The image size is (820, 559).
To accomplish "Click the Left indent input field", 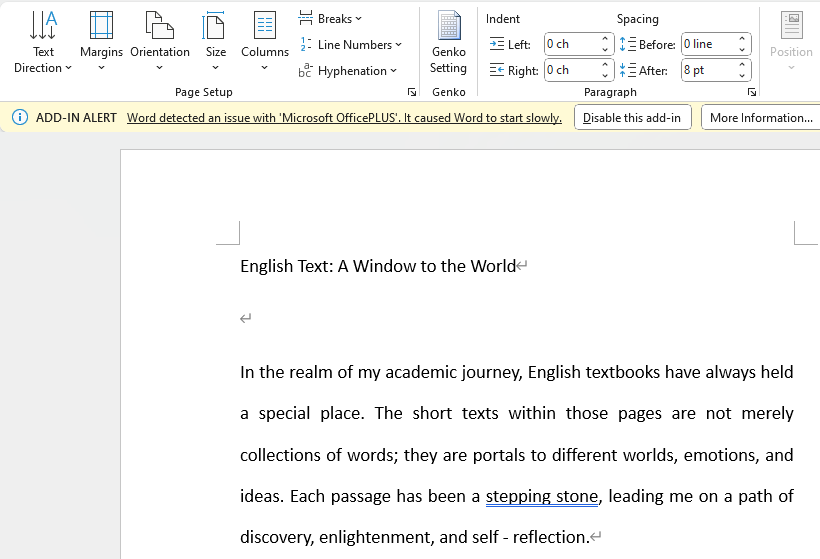I will click(570, 44).
